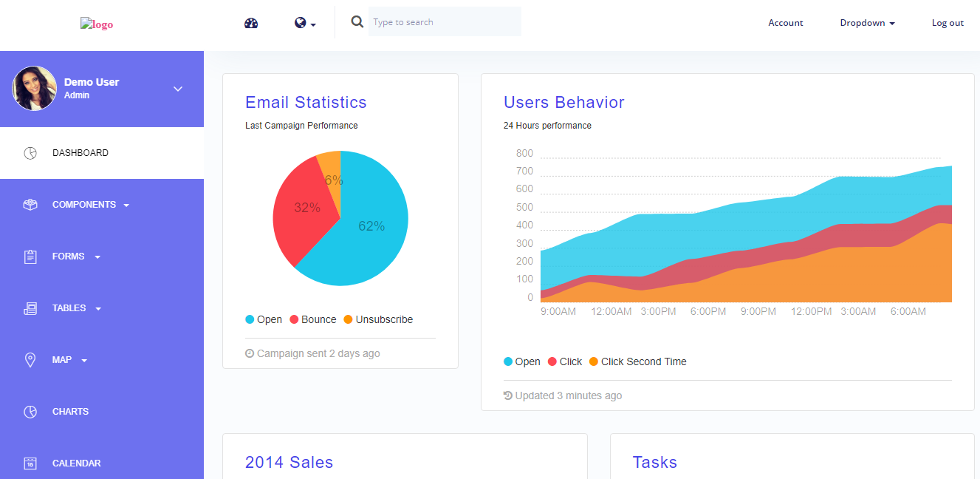The height and width of the screenshot is (479, 980).
Task: Click the logo image in the header
Action: click(97, 24)
